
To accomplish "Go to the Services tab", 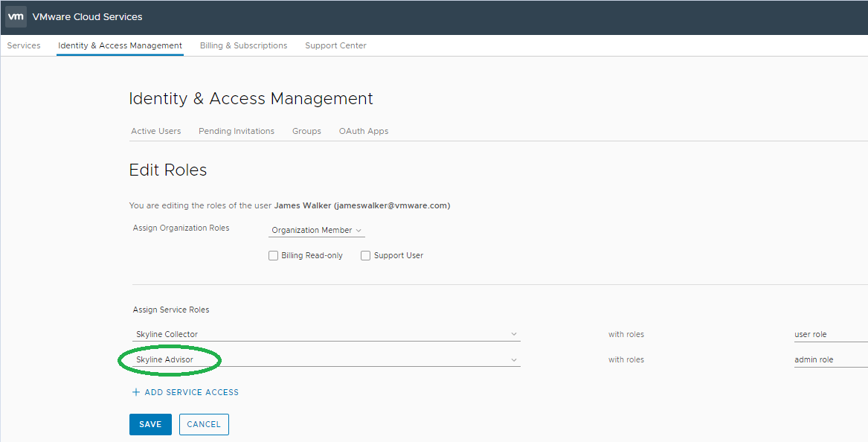I will coord(23,45).
